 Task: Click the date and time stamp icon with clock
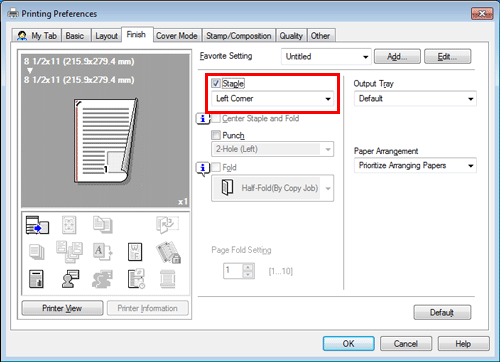click(136, 279)
